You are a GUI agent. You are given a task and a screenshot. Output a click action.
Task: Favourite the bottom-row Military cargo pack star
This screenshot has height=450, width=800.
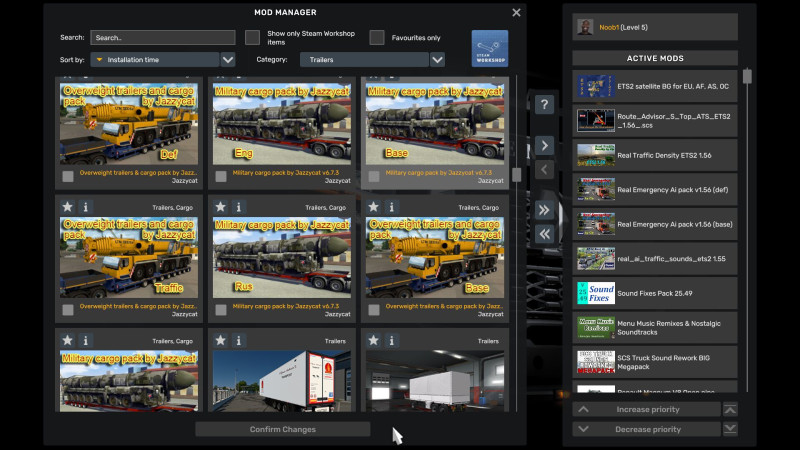67,340
